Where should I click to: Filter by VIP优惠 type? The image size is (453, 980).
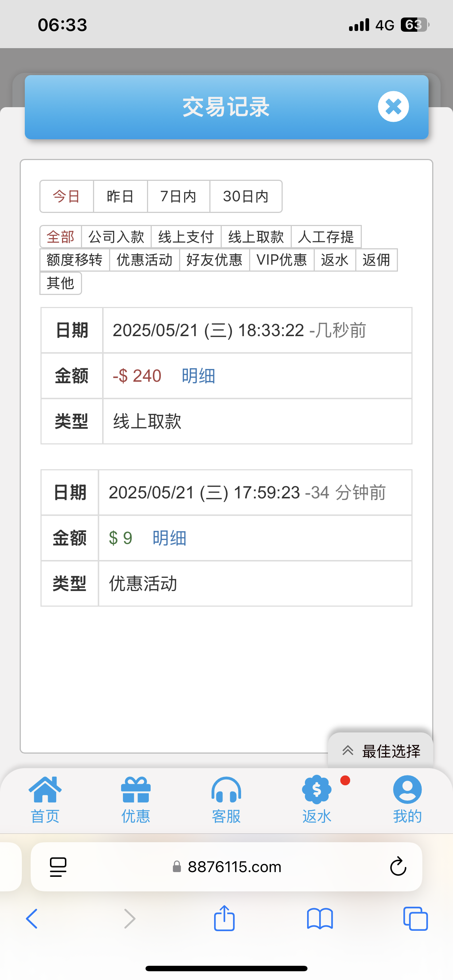282,260
